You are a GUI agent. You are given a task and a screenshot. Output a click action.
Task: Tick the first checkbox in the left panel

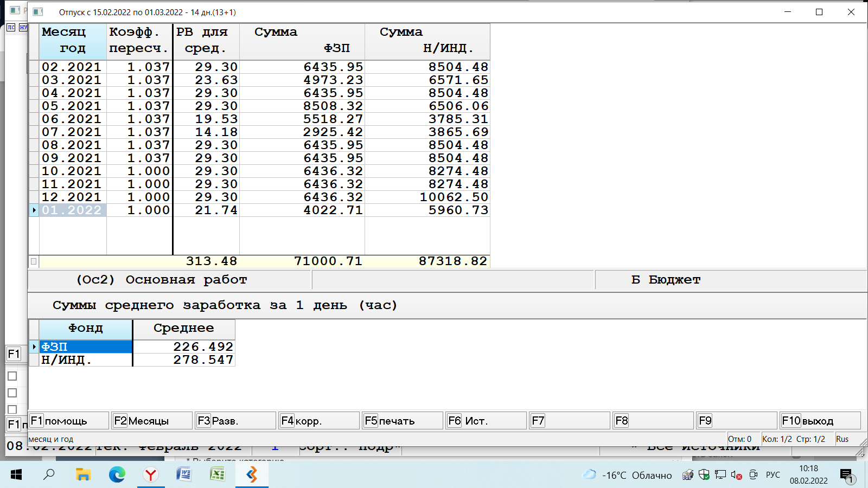pos(12,376)
